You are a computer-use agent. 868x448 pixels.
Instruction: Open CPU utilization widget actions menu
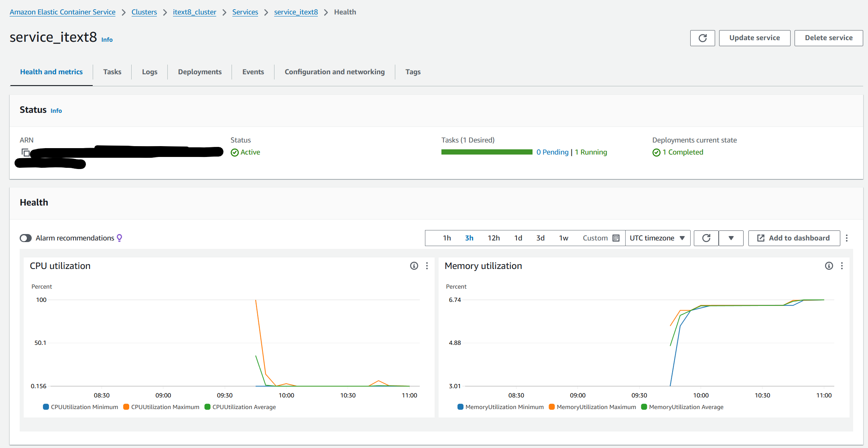(x=427, y=266)
